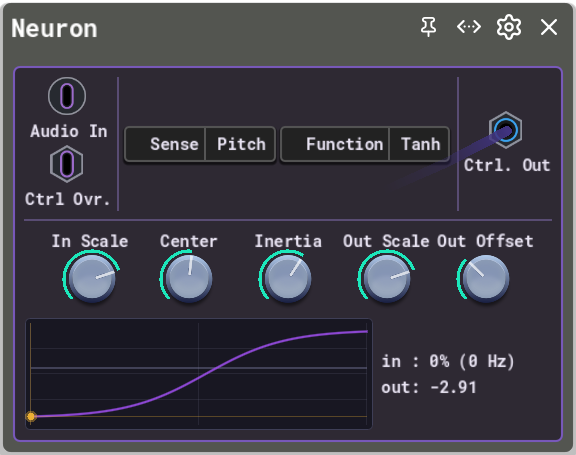The width and height of the screenshot is (576, 455).
Task: Click the Audio In jack
Action: [x=67, y=96]
